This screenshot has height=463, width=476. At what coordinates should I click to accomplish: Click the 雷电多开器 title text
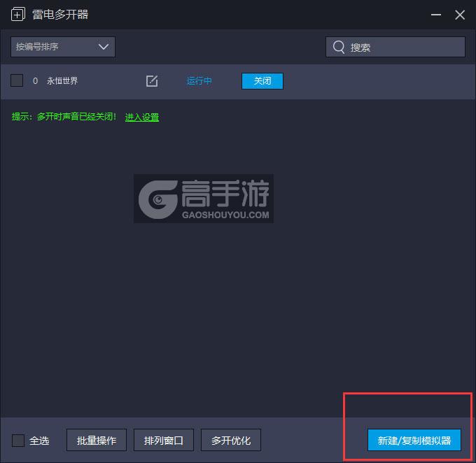click(60, 14)
